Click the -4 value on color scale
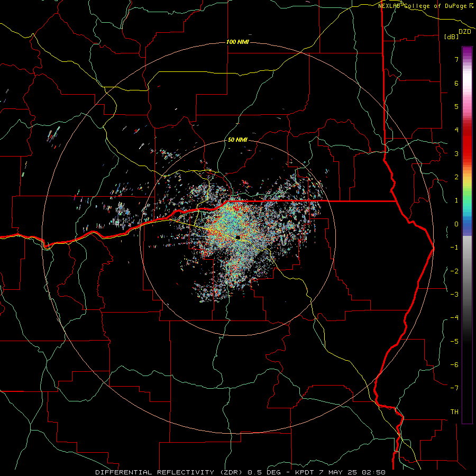This screenshot has height=476, width=476. [454, 318]
